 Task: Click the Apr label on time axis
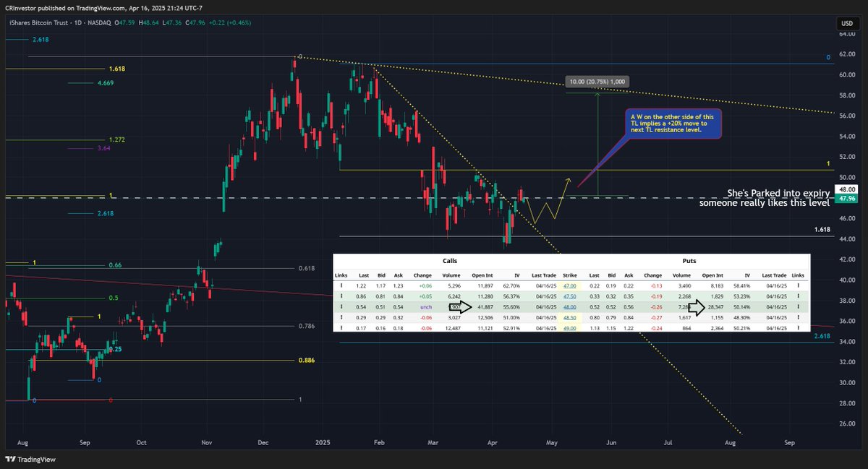tap(493, 442)
